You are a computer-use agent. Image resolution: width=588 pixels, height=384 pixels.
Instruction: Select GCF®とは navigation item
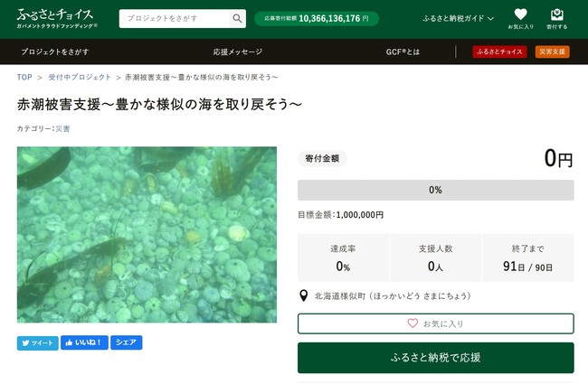[403, 52]
